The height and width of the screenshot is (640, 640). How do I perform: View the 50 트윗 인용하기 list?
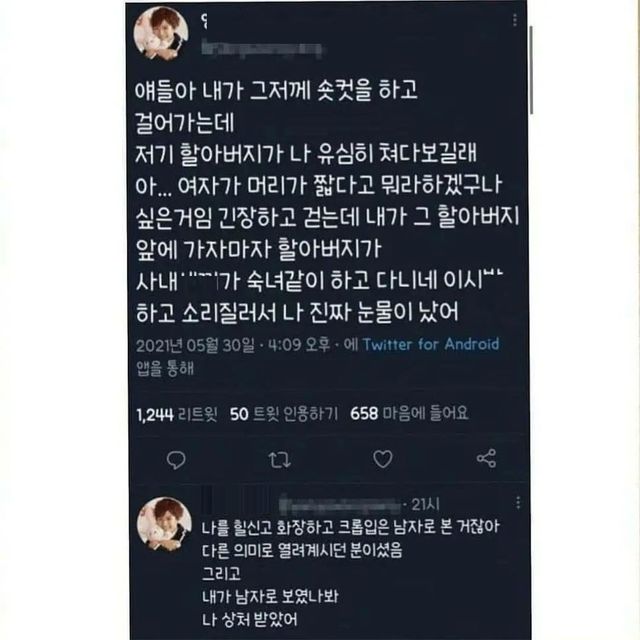[x=284, y=414]
